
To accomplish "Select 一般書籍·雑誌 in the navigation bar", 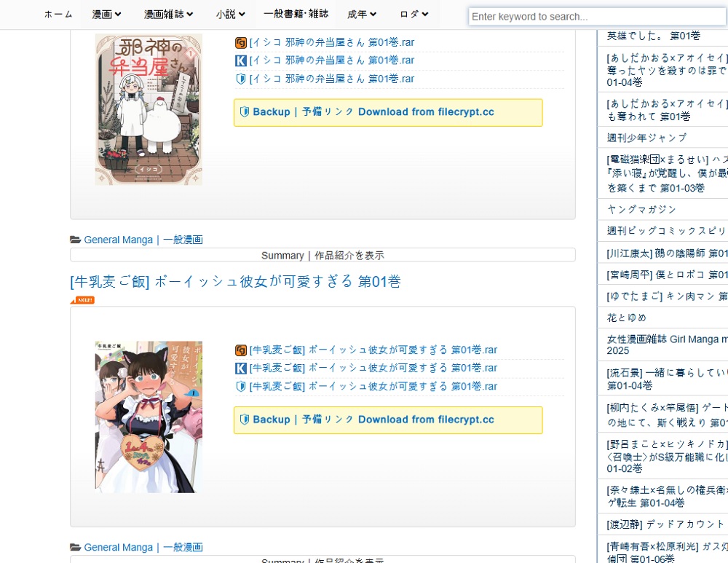I will [x=296, y=14].
